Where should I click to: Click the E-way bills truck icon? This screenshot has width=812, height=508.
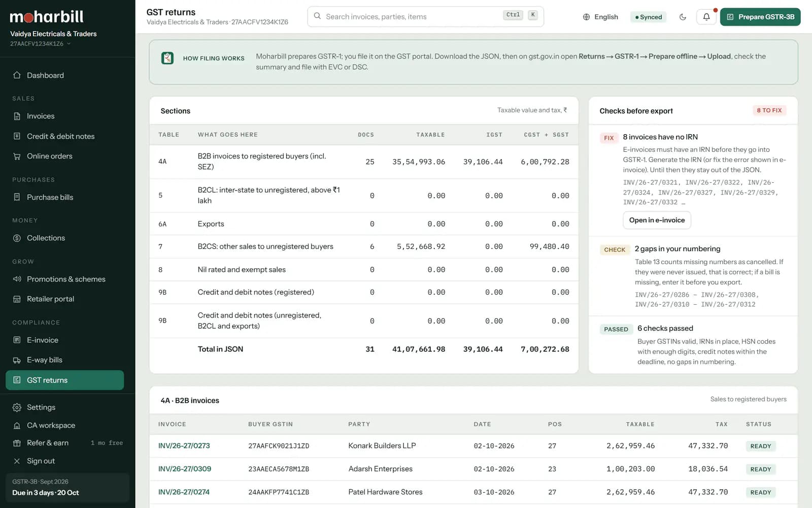click(17, 360)
